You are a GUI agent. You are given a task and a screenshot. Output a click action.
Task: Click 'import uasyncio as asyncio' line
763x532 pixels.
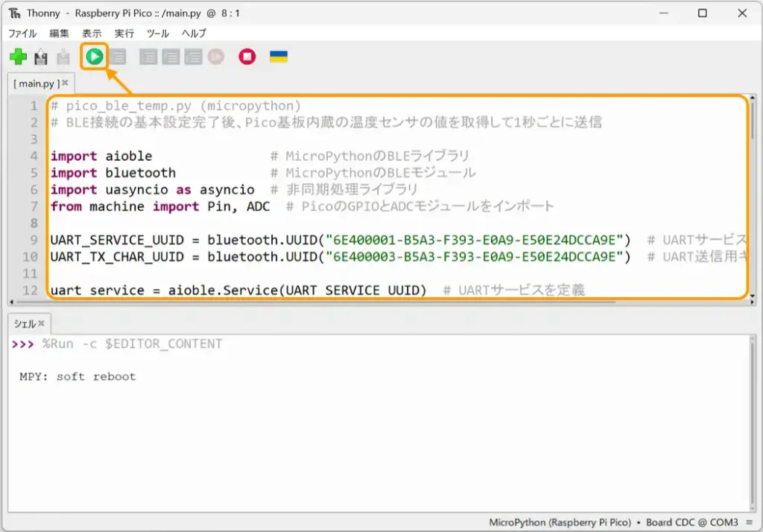152,190
